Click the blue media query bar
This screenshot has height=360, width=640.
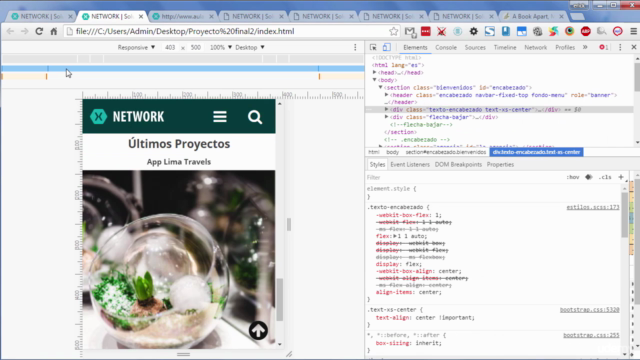pos(182,69)
